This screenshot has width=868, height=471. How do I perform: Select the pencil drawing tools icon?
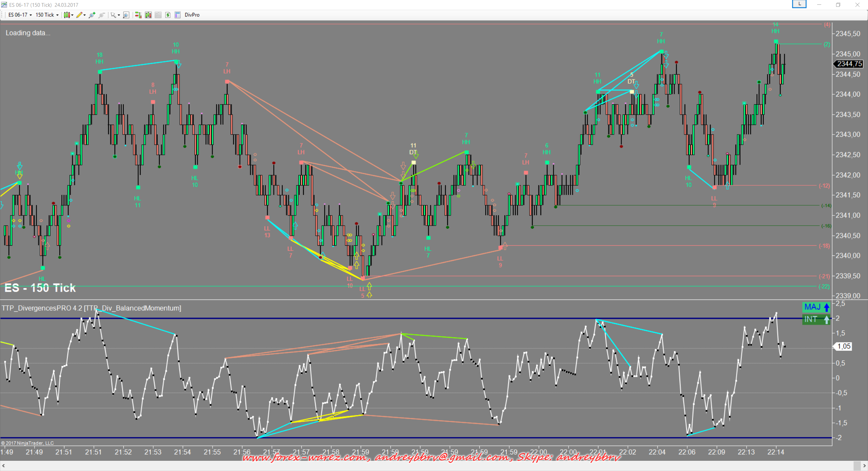(x=79, y=15)
